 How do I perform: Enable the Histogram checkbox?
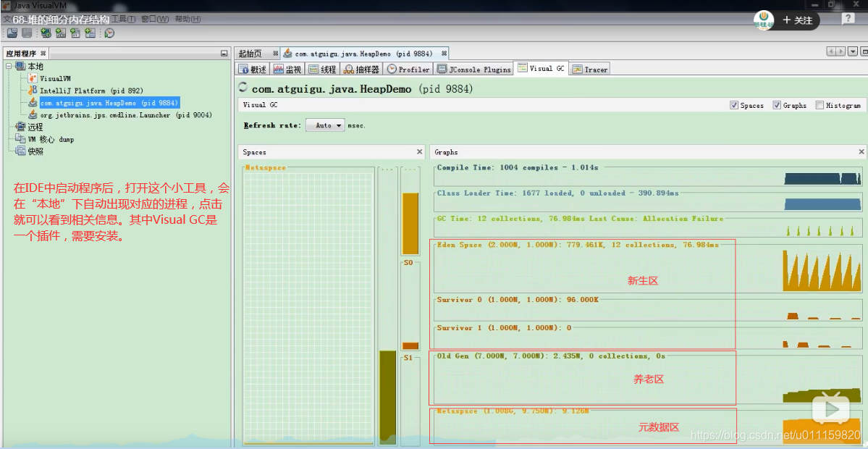click(819, 105)
